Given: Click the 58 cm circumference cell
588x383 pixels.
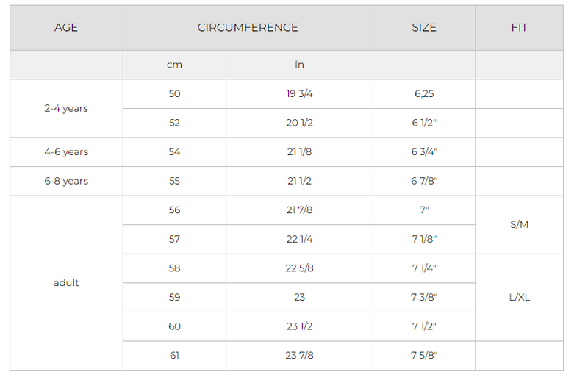Looking at the screenshot, I should pyautogui.click(x=174, y=268).
